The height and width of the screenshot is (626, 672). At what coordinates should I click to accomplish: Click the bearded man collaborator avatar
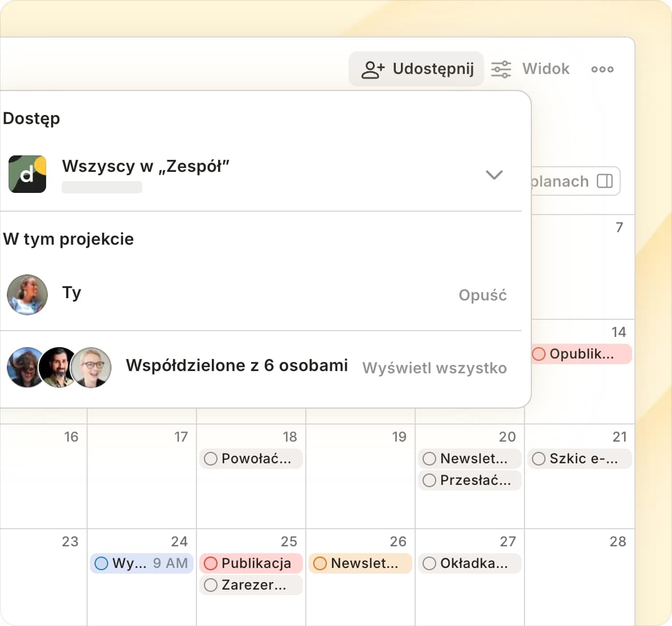(x=58, y=368)
